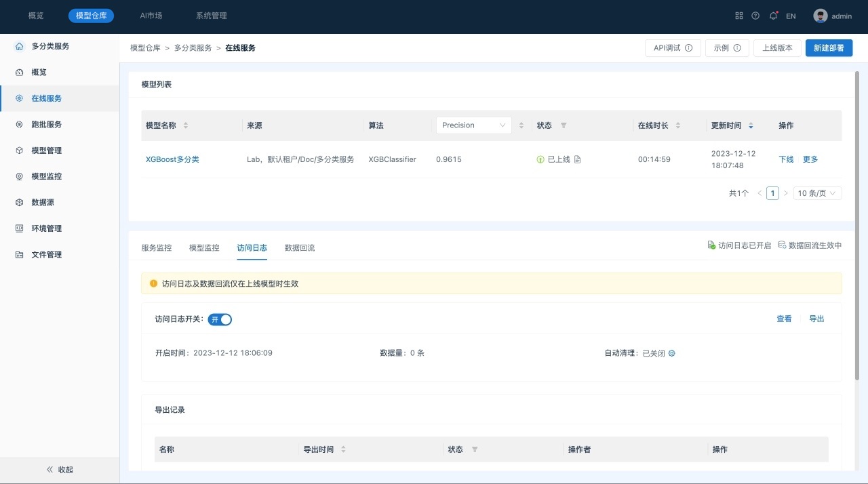868x484 pixels.
Task: Sort by update time column arrows
Action: coord(751,125)
